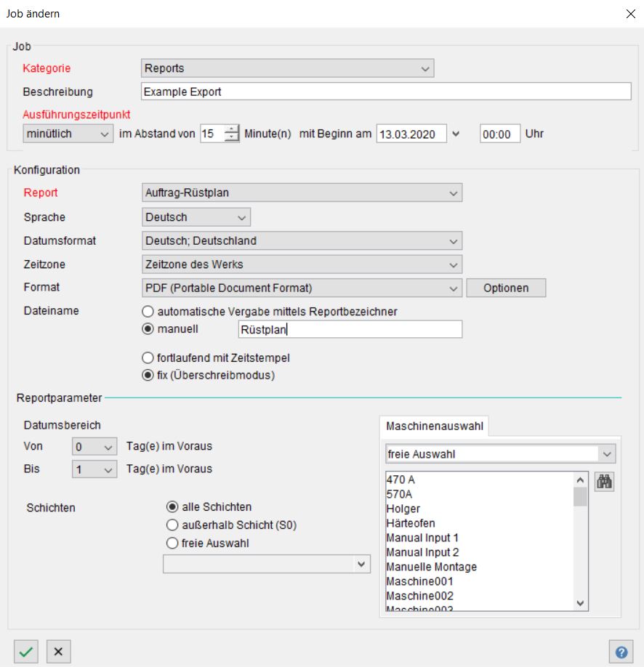Open the Sprache dropdown showing Deutsch
Viewport: 644px width, 667px height.
pyautogui.click(x=196, y=217)
